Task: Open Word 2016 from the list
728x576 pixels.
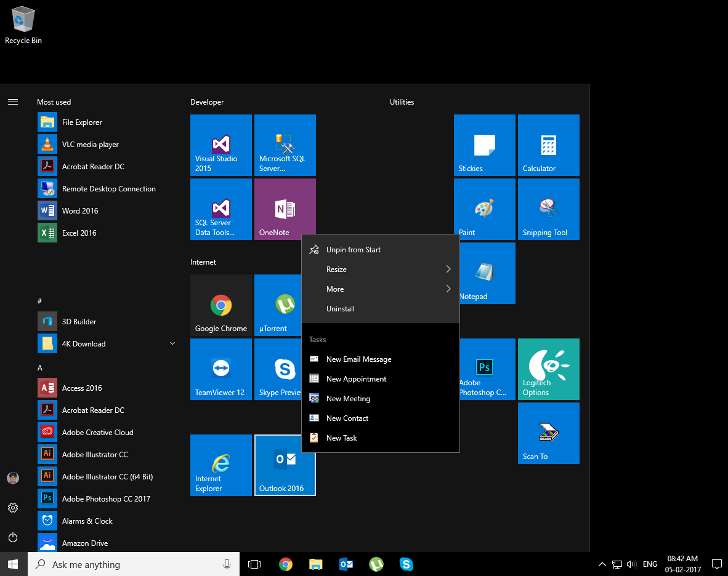Action: coord(107,211)
